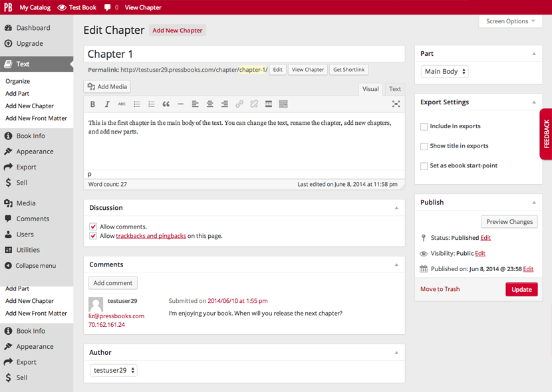Screen dimensions: 552x392
Task: Click into the chapter body text area
Action: coord(244,142)
